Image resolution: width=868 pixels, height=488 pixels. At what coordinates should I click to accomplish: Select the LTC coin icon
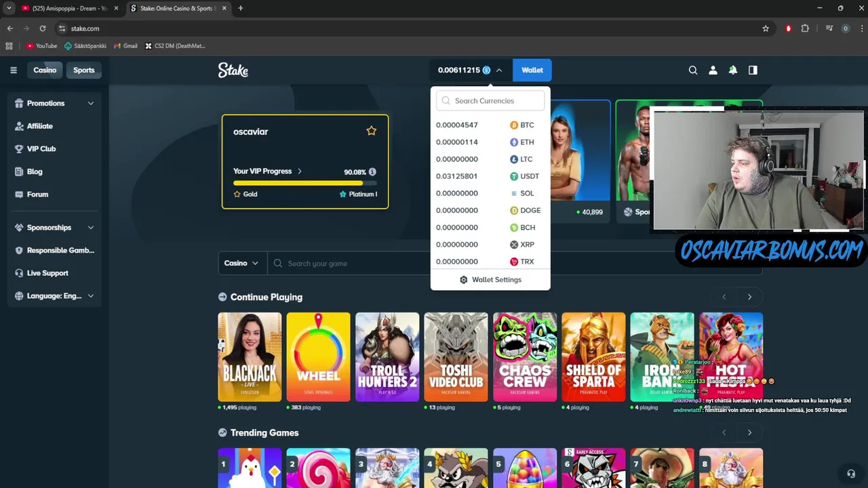(x=514, y=159)
